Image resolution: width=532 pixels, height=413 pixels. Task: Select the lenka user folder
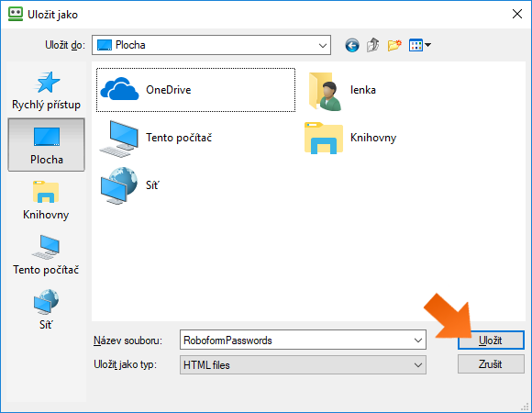coord(342,90)
